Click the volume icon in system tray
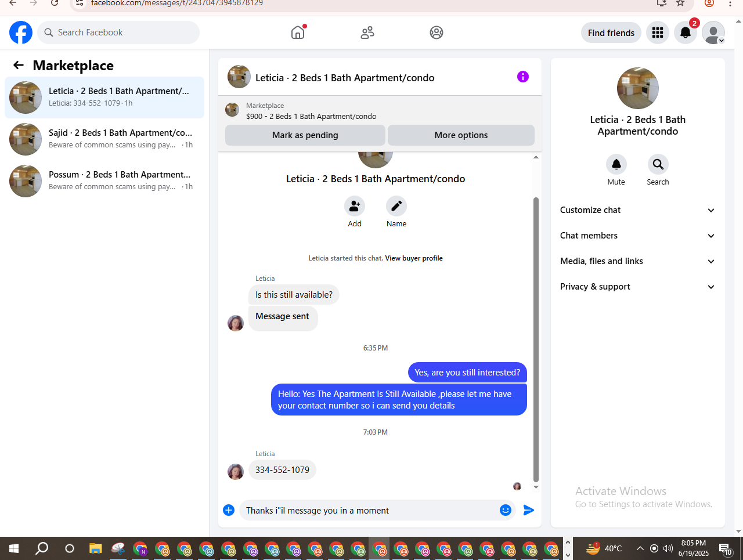743x560 pixels. pyautogui.click(x=668, y=548)
